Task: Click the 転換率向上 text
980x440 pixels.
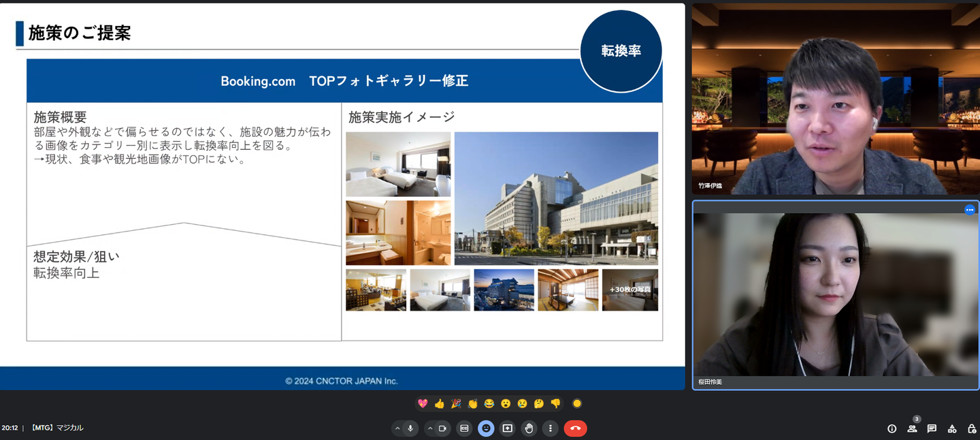Action: click(x=67, y=273)
